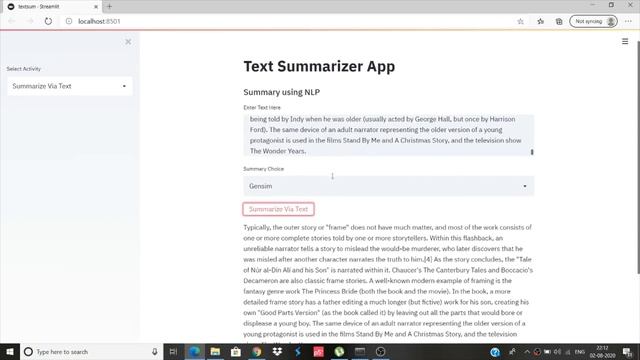Click the Select Activity label
The width and height of the screenshot is (640, 360).
coord(24,69)
